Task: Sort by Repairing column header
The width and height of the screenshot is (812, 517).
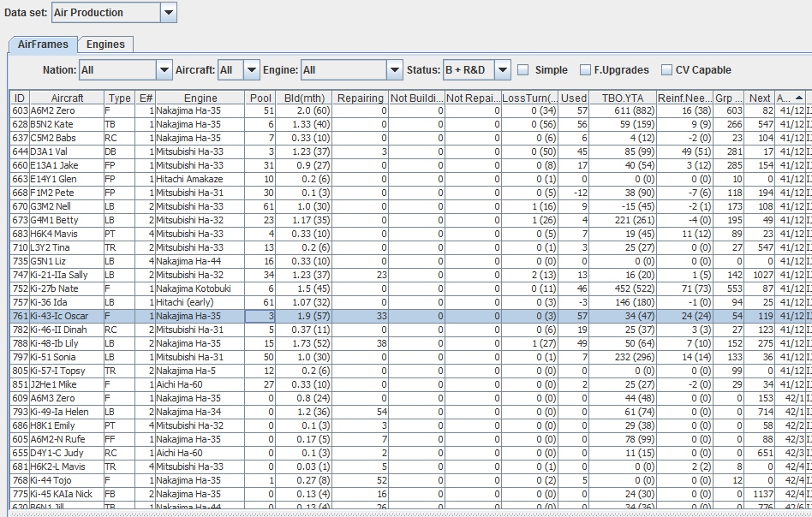Action: pos(361,98)
